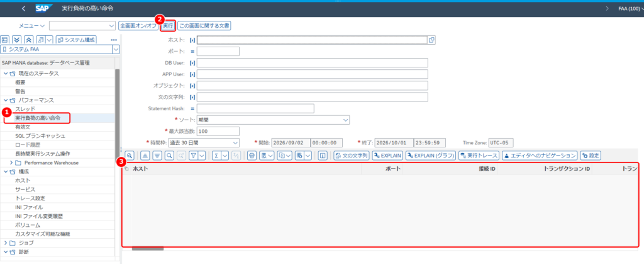644x264 pixels.
Task: Click the 文の文字列 toolbar button
Action: coord(352,156)
